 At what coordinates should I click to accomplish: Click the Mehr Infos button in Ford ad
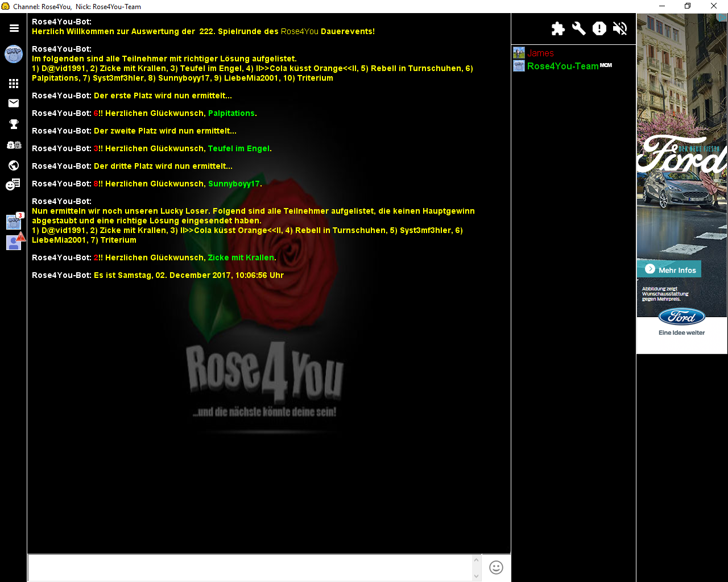[672, 269]
